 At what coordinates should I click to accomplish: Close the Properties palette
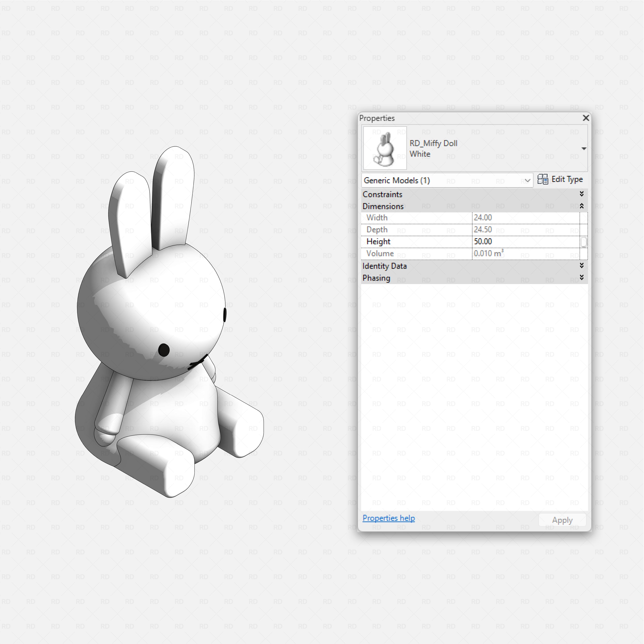(586, 118)
